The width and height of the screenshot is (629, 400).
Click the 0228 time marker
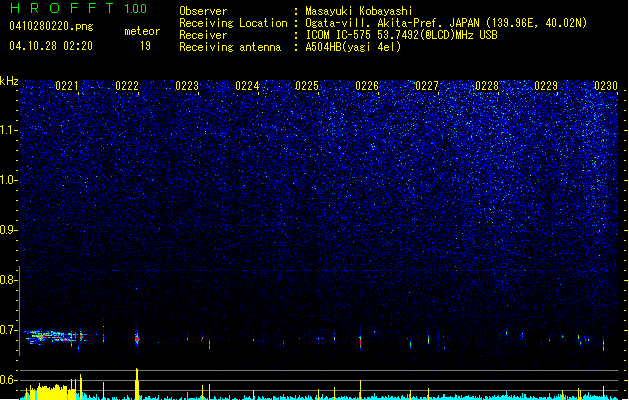(x=487, y=86)
